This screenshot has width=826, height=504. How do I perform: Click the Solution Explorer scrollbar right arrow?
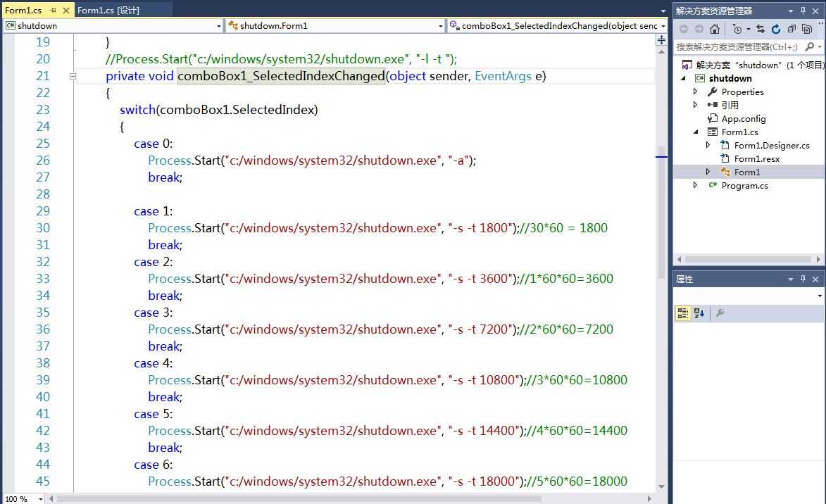tap(818, 259)
